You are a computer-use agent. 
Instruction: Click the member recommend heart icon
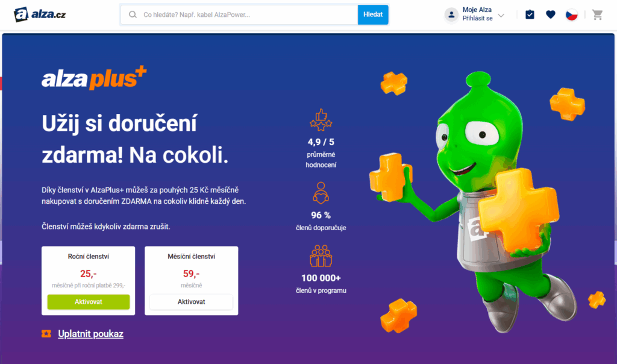(321, 193)
